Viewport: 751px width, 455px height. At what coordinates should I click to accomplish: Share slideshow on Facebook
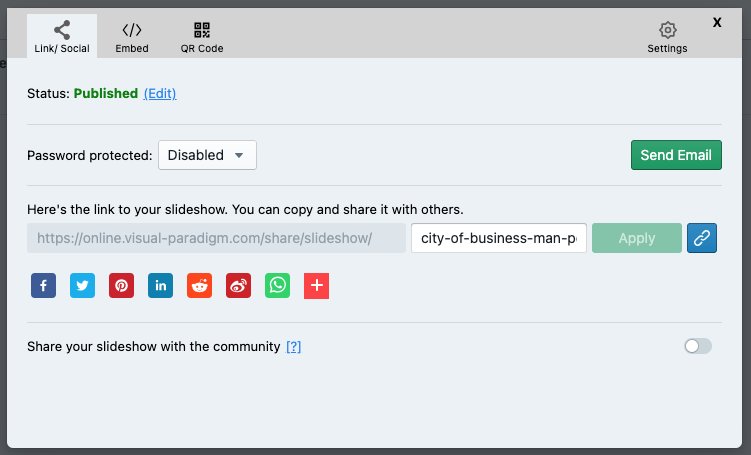43,286
